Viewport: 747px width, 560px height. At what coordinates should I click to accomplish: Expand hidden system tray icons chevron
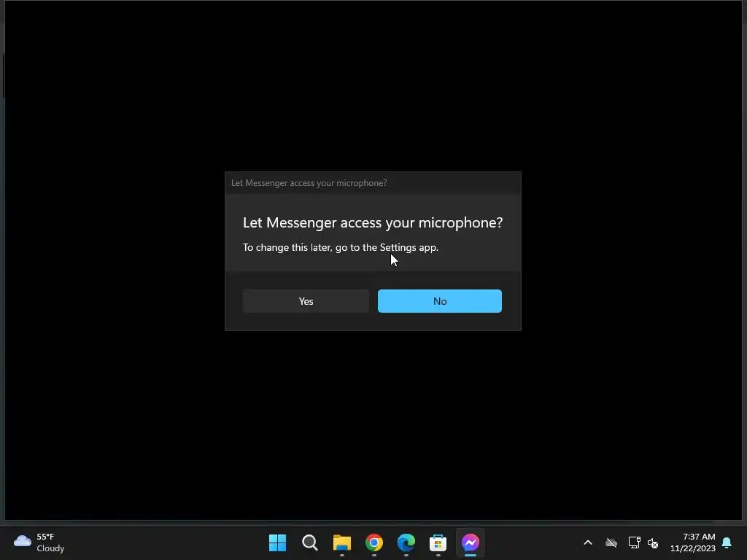point(588,542)
